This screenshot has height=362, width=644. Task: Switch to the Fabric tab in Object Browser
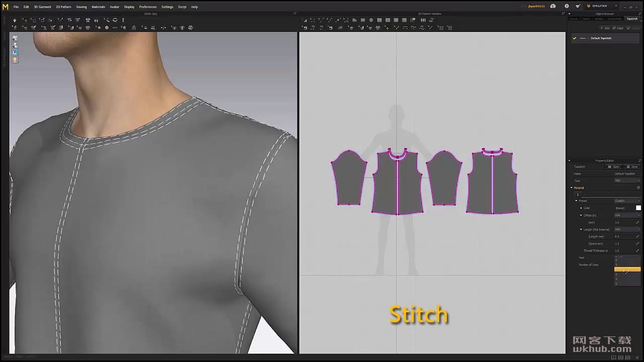click(586, 19)
